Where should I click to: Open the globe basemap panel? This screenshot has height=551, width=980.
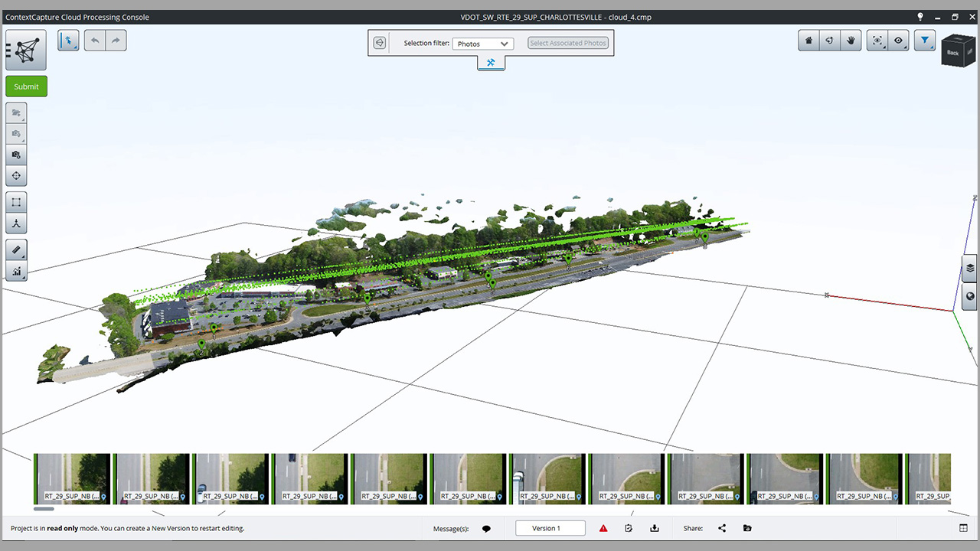point(970,297)
